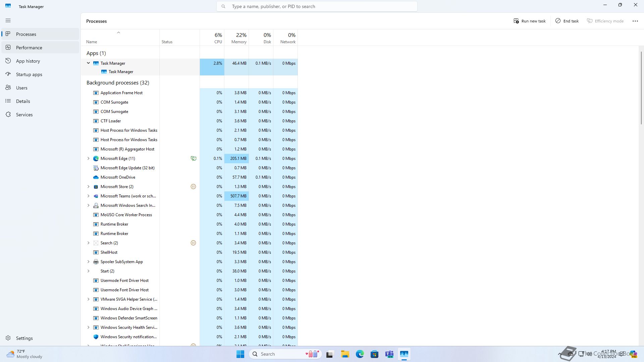
Task: Select the Processes sidebar item
Action: tap(40, 34)
